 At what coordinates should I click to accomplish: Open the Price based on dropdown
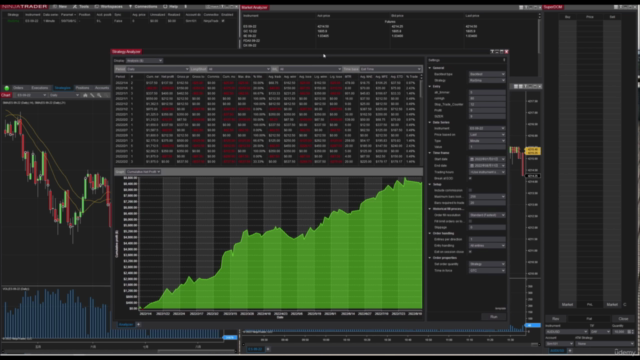tap(487, 134)
